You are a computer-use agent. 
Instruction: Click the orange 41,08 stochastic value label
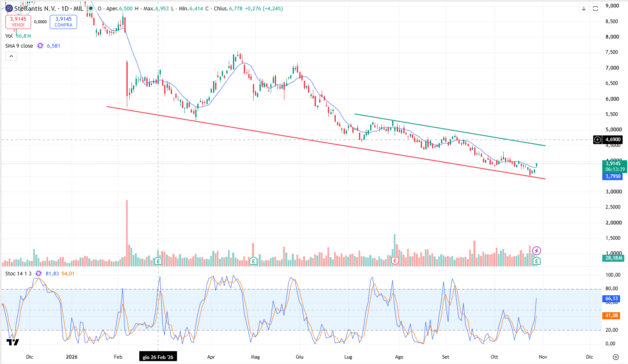pos(611,316)
